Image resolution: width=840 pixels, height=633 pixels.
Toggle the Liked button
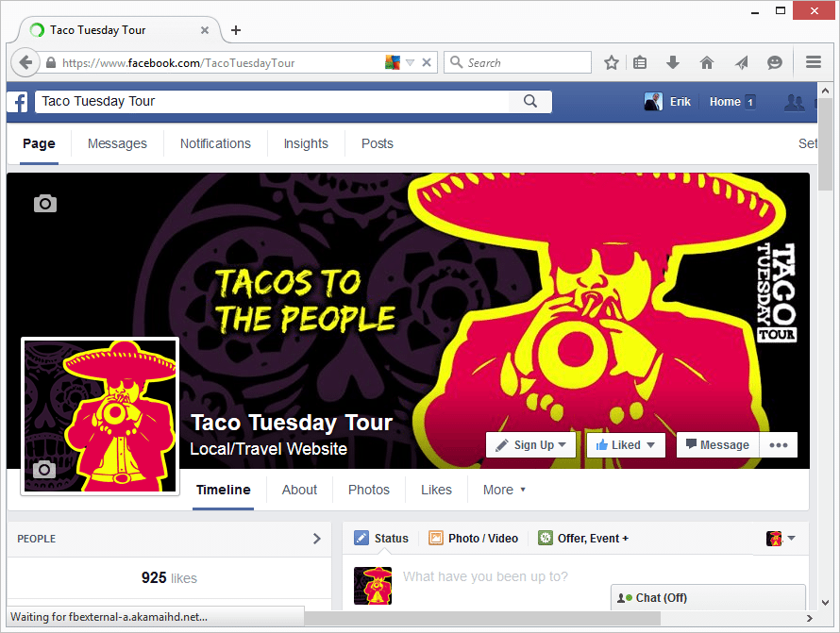pyautogui.click(x=626, y=445)
